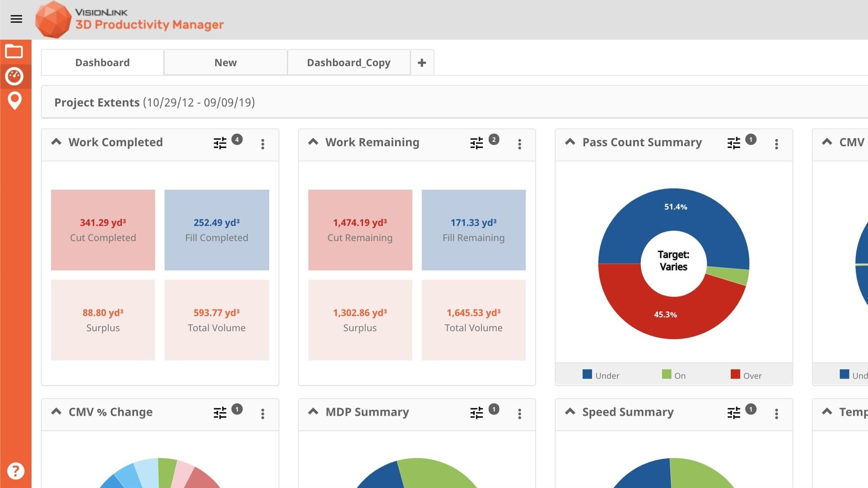Click the Cut Remaining 1,474.19 yd³ tile

[360, 230]
